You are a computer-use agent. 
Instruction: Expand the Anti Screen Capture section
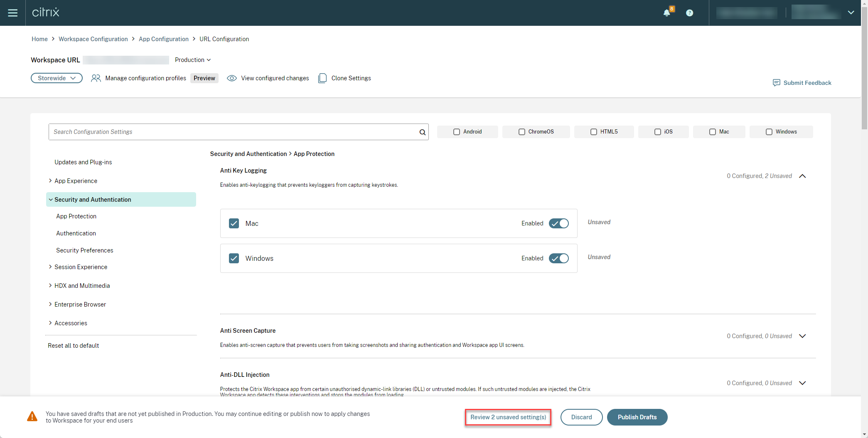coord(802,336)
